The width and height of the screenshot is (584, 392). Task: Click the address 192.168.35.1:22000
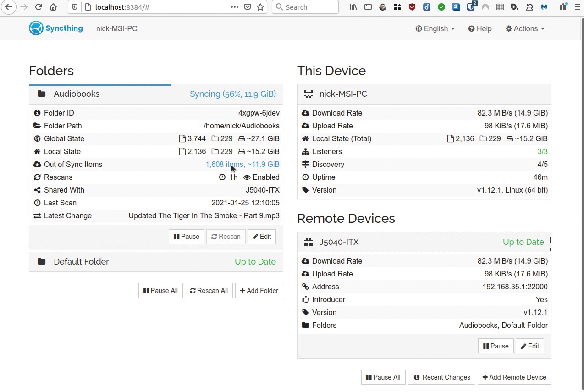(515, 287)
